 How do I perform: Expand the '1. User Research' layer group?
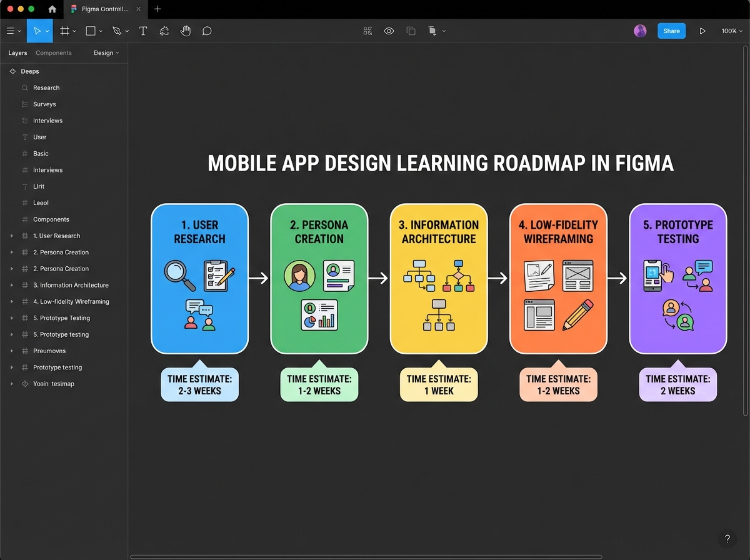click(x=11, y=236)
